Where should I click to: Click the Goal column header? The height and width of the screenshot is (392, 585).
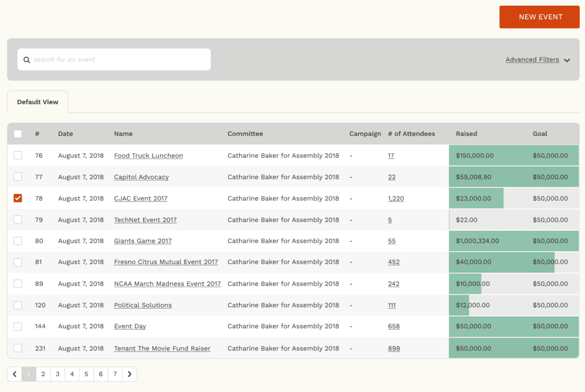(x=540, y=134)
